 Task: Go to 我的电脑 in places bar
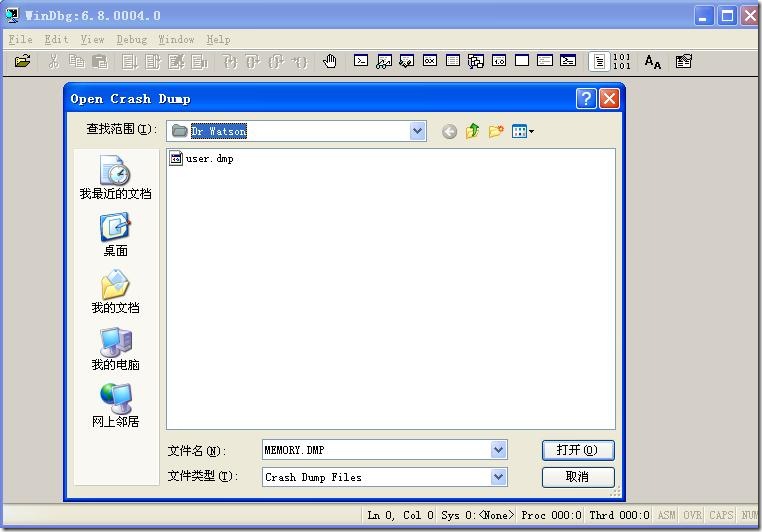(116, 348)
